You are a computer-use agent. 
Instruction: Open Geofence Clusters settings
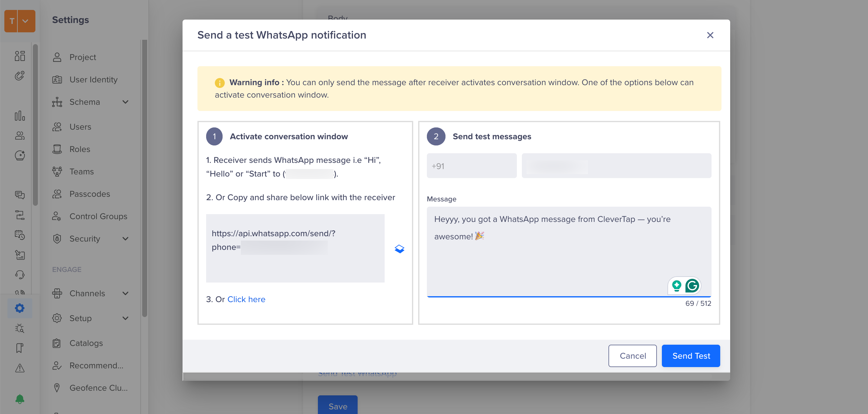90,388
